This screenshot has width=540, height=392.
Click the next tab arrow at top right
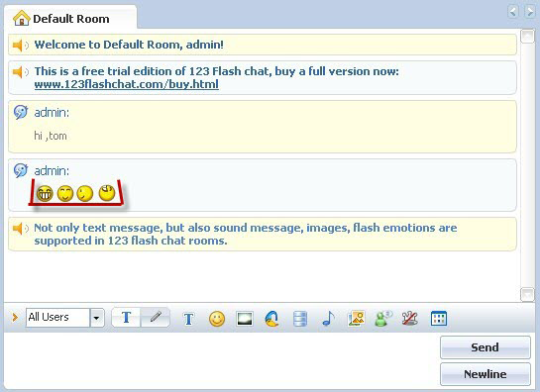(529, 11)
